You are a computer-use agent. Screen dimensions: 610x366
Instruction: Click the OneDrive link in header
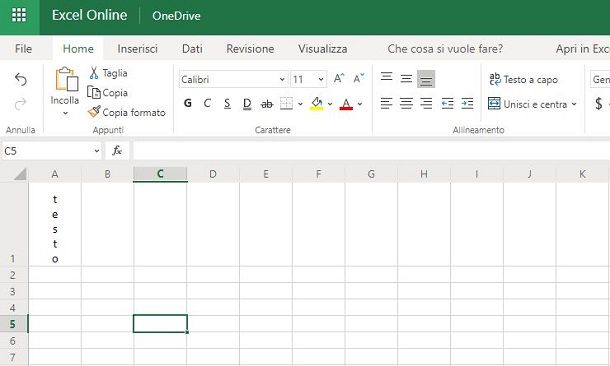coord(176,16)
